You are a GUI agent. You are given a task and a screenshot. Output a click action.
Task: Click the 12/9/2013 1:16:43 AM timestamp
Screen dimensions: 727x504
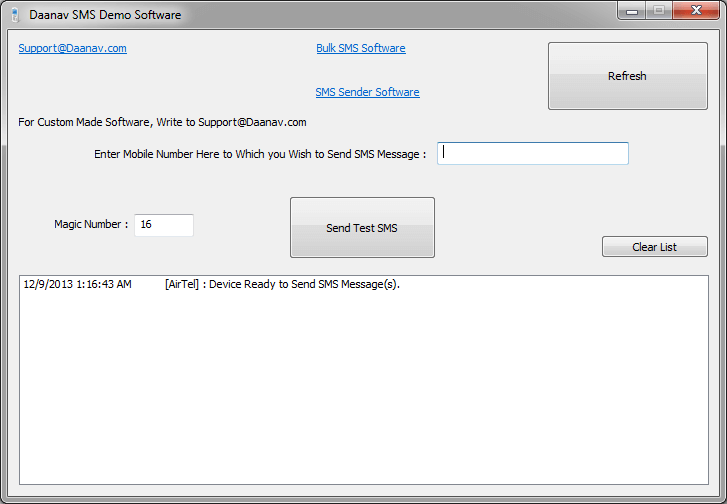click(77, 284)
